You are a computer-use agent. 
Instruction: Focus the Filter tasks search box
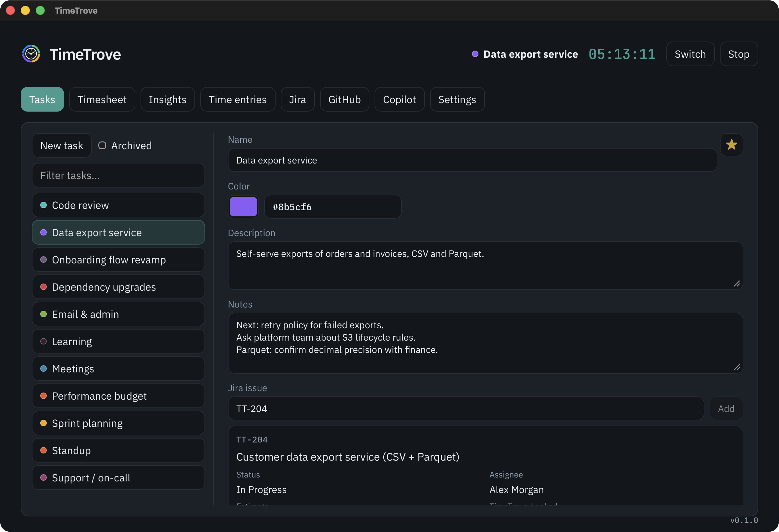coord(118,175)
